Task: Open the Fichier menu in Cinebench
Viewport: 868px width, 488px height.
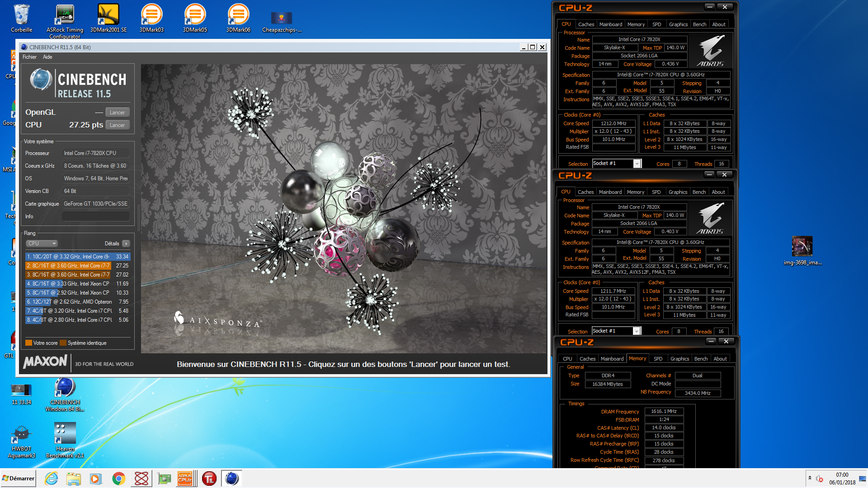Action: [29, 57]
